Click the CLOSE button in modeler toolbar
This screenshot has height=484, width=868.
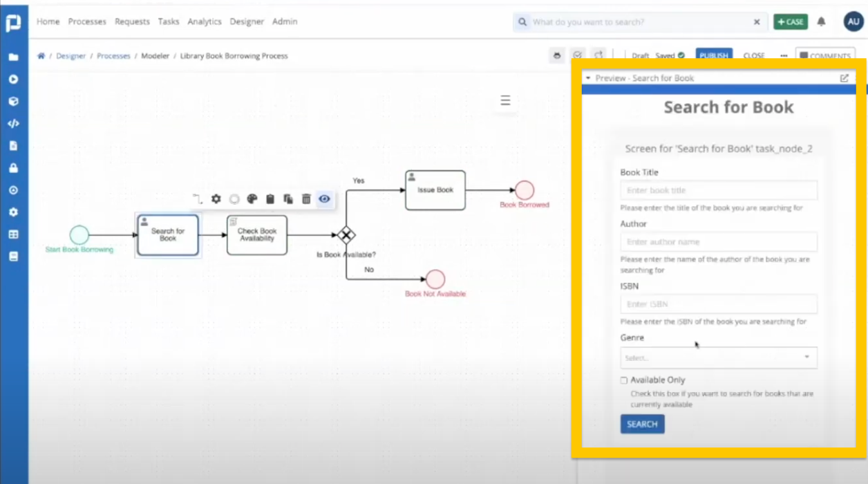[x=754, y=56]
